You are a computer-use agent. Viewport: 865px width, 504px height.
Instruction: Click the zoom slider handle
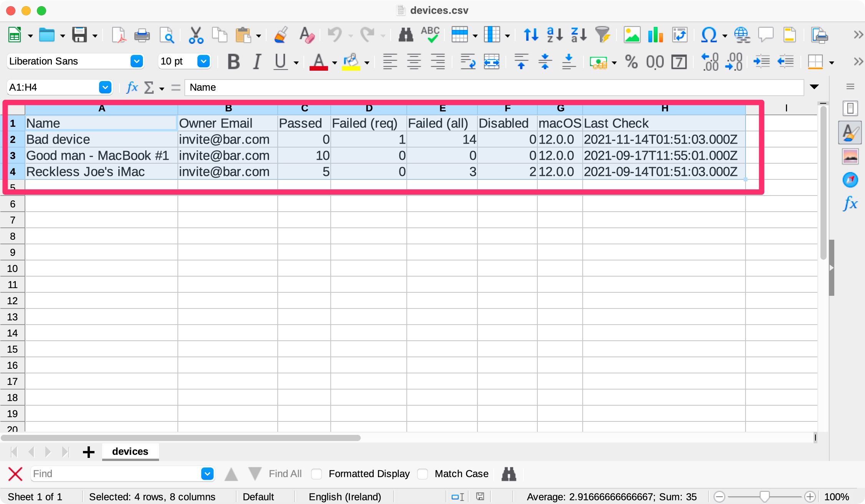[x=764, y=497]
